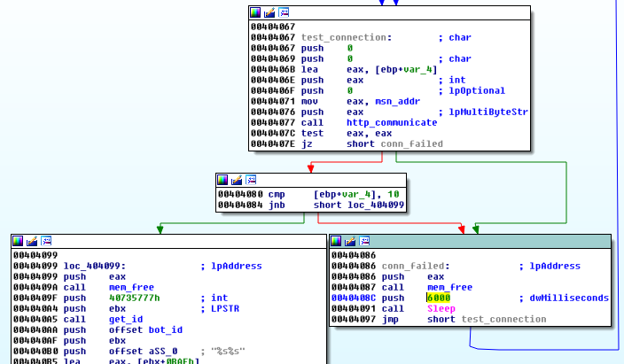Viewport: 624px width, 364px height.
Task: Click pencil icon on the cmp var_4 node
Action: click(x=236, y=180)
